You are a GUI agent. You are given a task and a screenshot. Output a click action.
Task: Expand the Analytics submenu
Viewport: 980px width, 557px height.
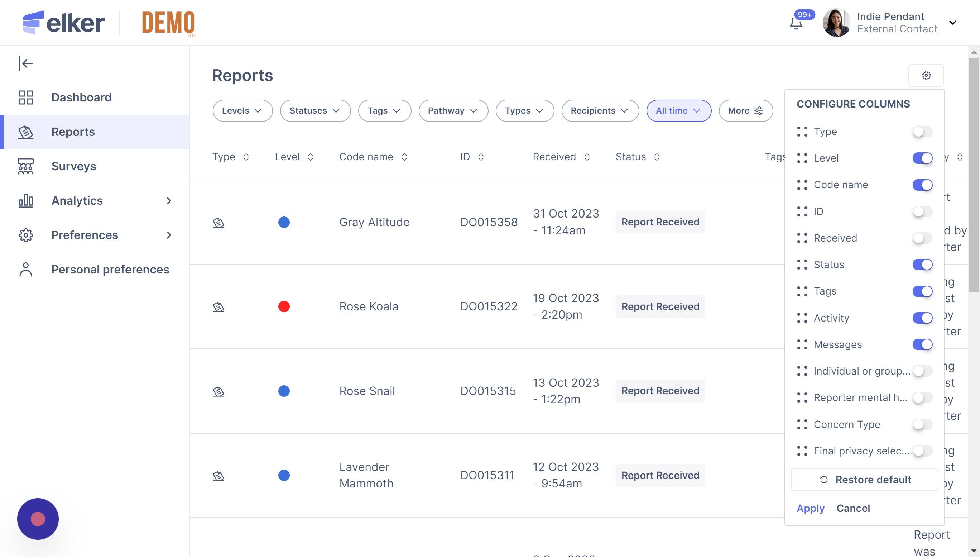tap(169, 201)
